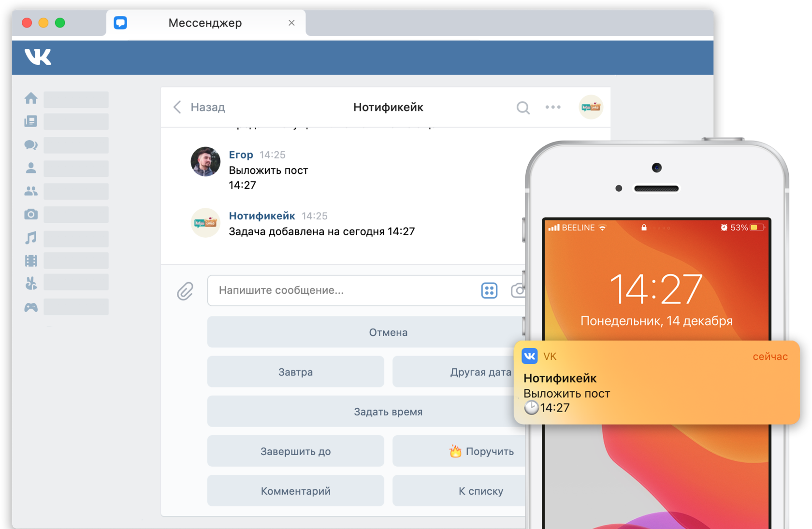Click the Завершить до button
The width and height of the screenshot is (812, 529).
296,451
